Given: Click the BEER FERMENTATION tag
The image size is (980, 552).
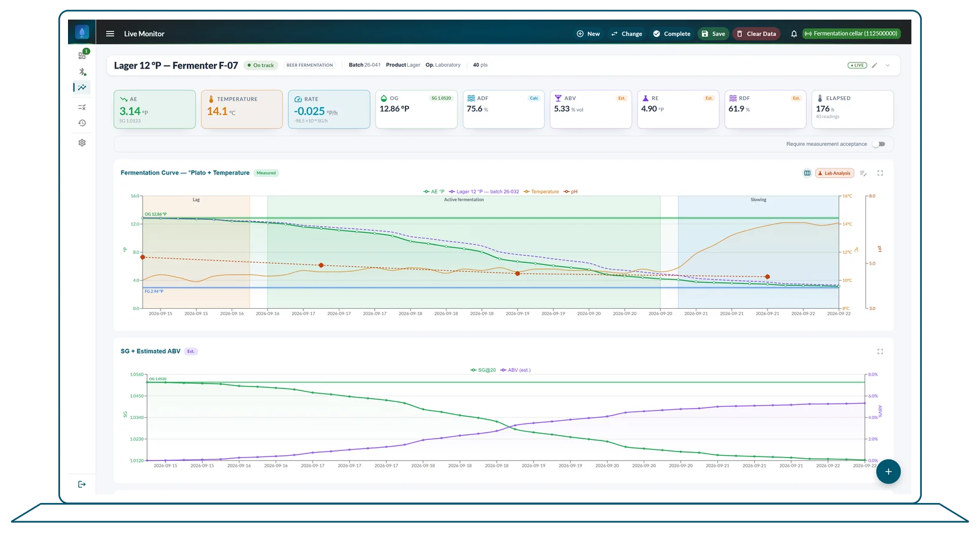Looking at the screenshot, I should coord(310,65).
